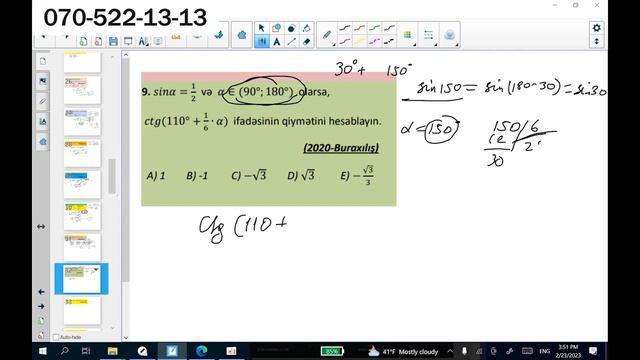The height and width of the screenshot is (360, 640).
Task: Open File Explorer from taskbar
Action: (112, 351)
